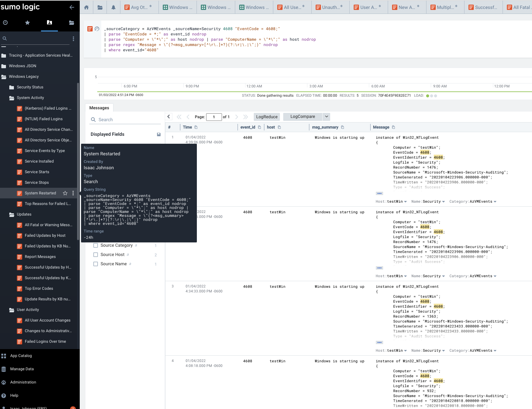The height and width of the screenshot is (409, 532).
Task: Open System Restarted more options menu
Action: [73, 193]
